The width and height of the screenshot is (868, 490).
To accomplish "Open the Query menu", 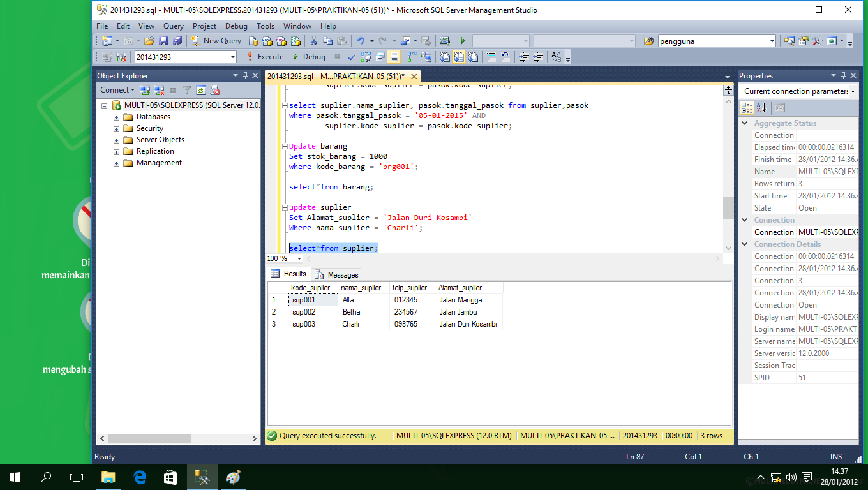I will 173,26.
